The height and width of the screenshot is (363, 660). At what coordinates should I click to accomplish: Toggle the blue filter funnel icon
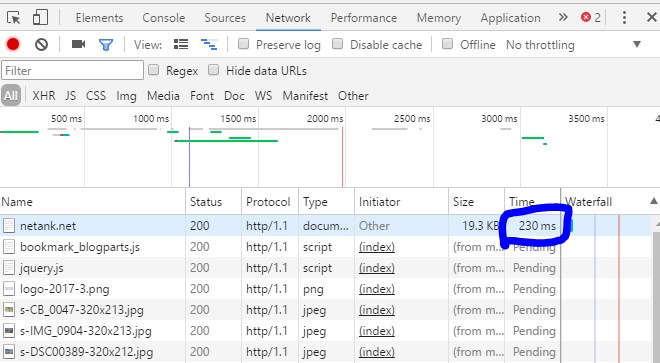[x=106, y=45]
